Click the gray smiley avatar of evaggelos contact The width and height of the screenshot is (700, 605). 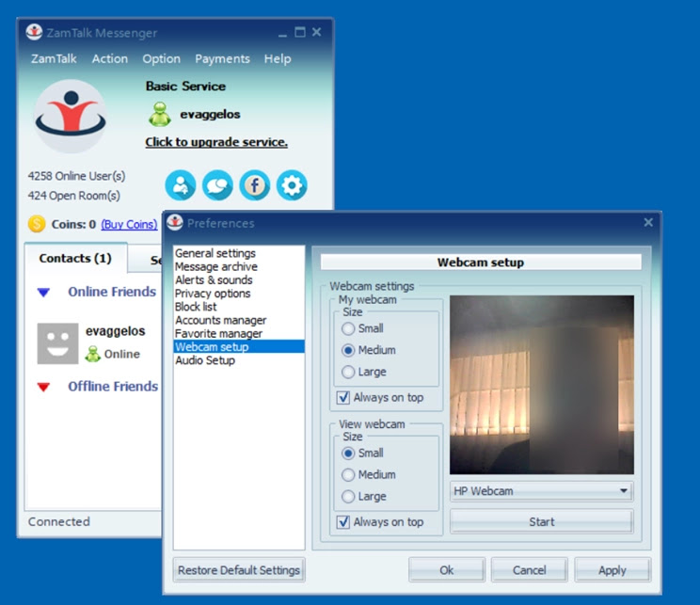coord(57,343)
